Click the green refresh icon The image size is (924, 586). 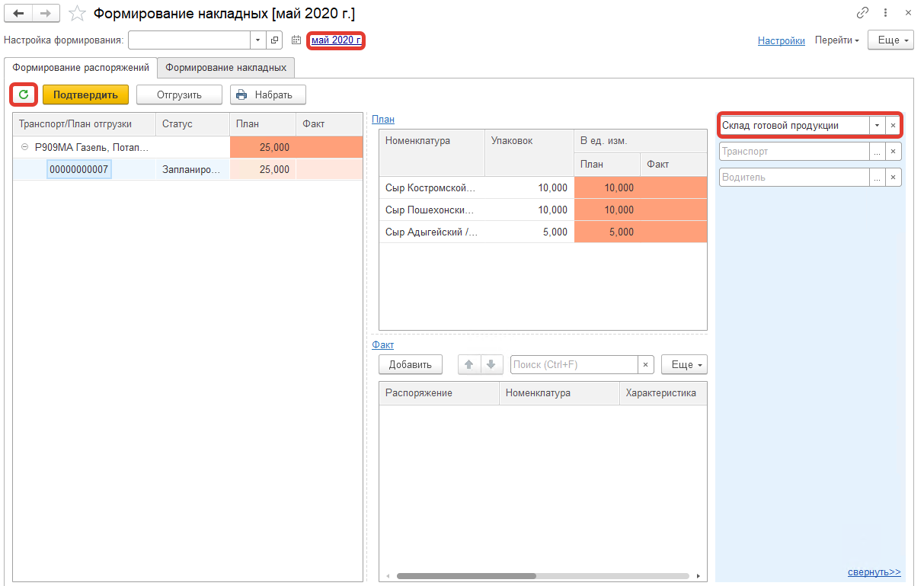(x=24, y=94)
